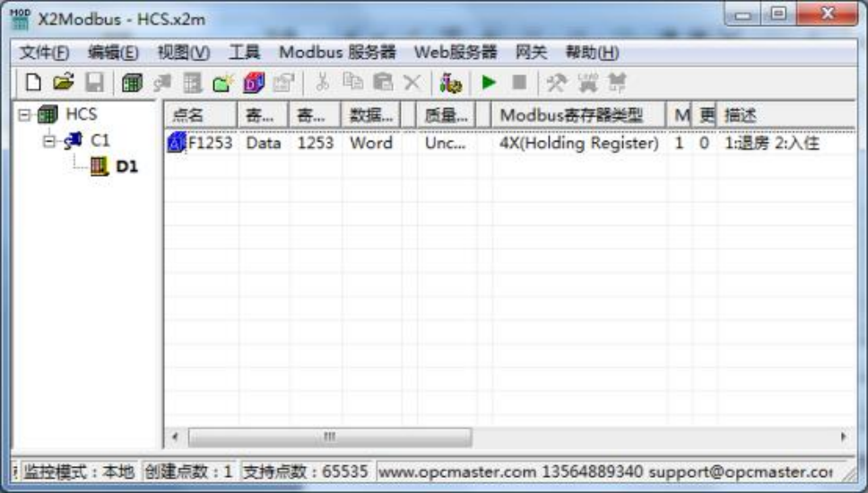Viewport: 868px width, 493px height.
Task: Open the 视图(V) menu
Action: (184, 53)
